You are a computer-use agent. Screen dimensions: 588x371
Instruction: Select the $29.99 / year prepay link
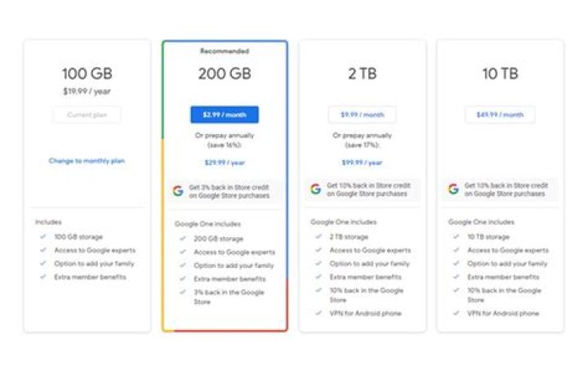coord(225,163)
